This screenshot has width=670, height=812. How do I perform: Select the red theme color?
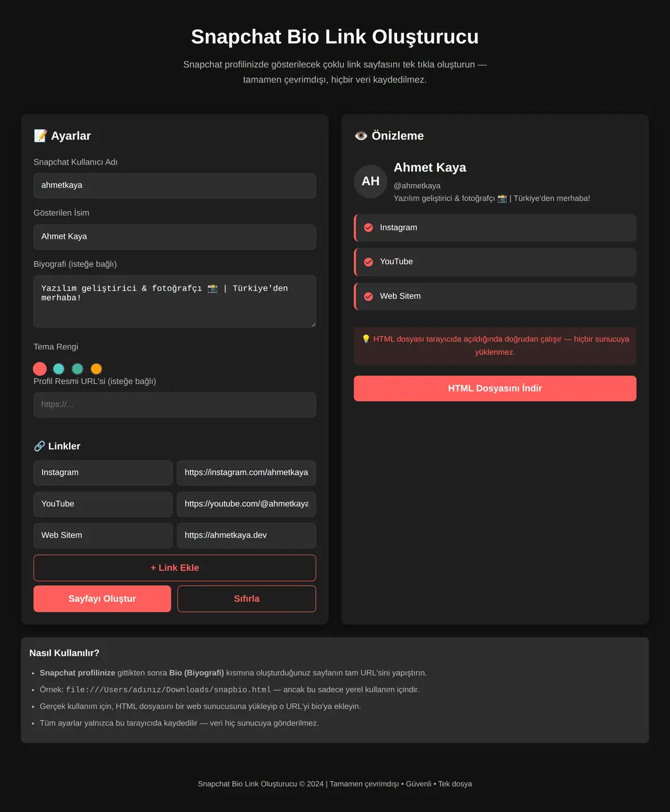[x=40, y=369]
